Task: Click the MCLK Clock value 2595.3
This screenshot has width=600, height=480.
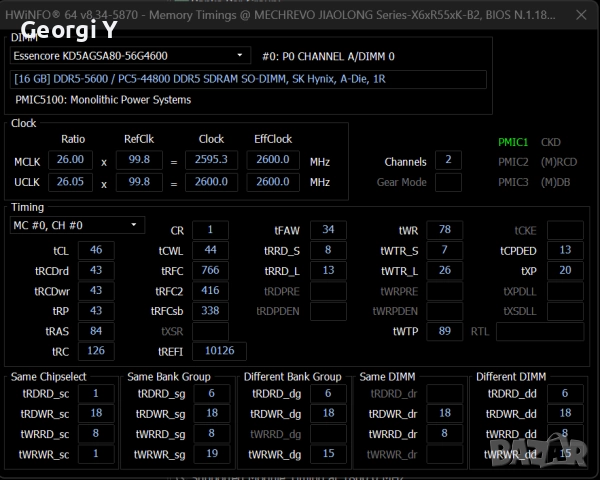Action: (211, 160)
